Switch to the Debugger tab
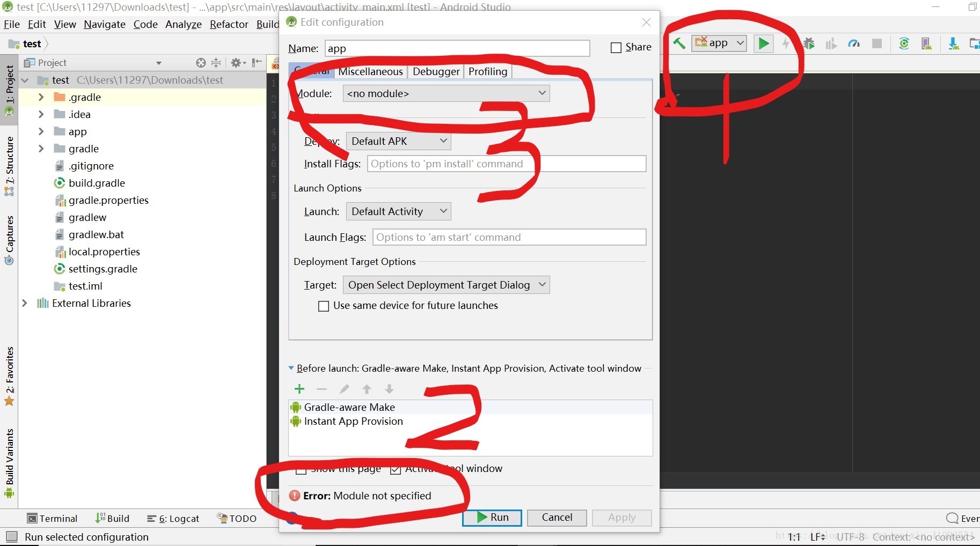 coord(436,71)
